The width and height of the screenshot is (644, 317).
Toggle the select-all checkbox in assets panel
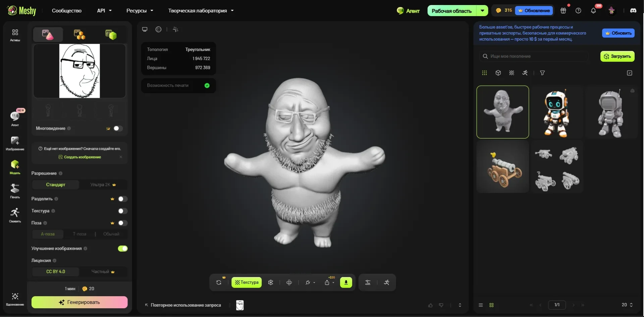[630, 73]
